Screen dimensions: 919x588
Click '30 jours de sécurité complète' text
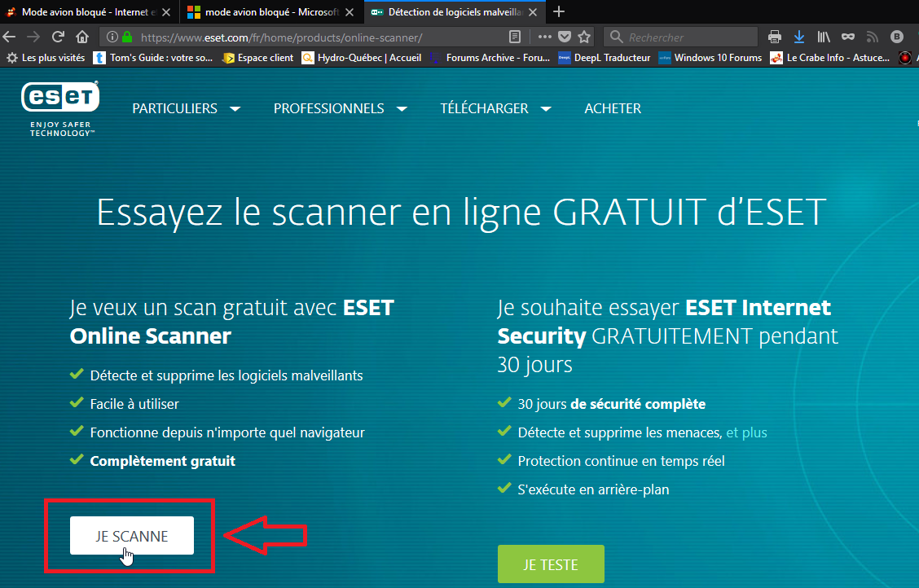point(611,403)
